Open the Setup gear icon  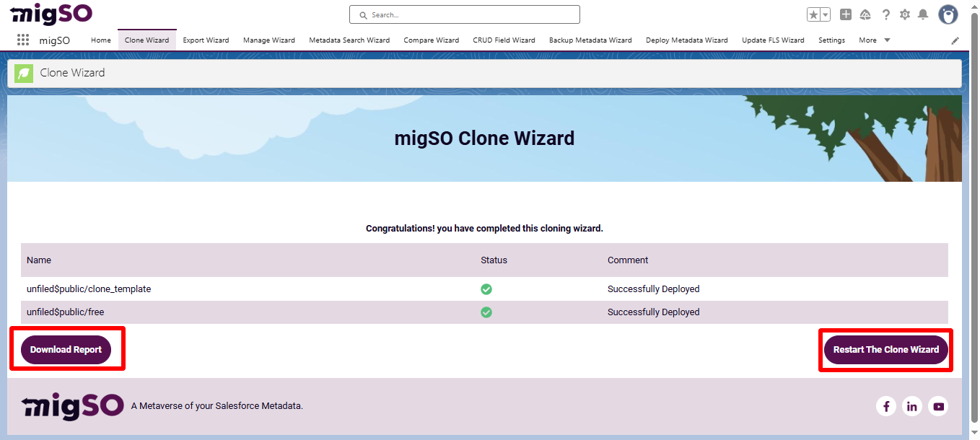905,14
